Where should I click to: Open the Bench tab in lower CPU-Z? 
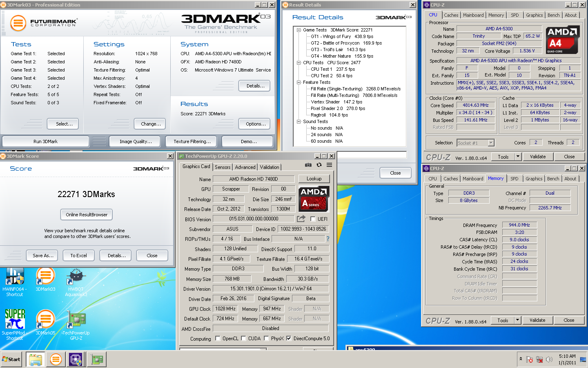[553, 179]
